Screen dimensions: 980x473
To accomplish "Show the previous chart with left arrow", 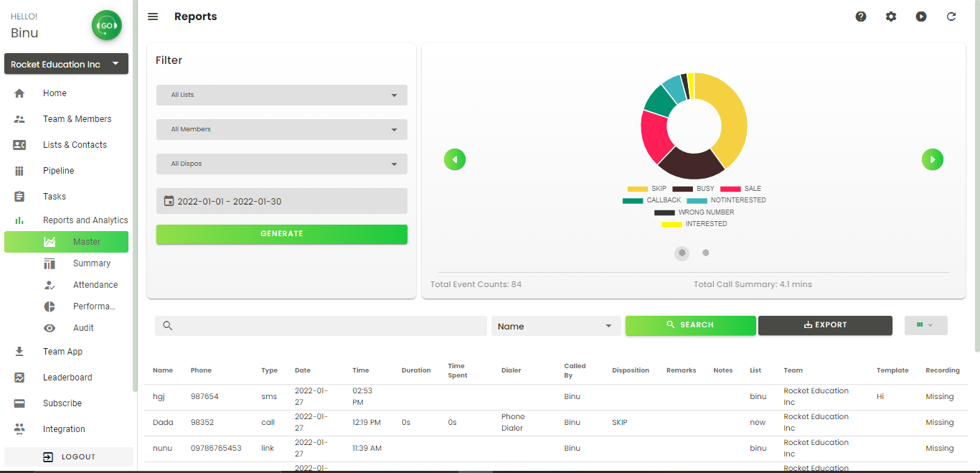I will [455, 159].
